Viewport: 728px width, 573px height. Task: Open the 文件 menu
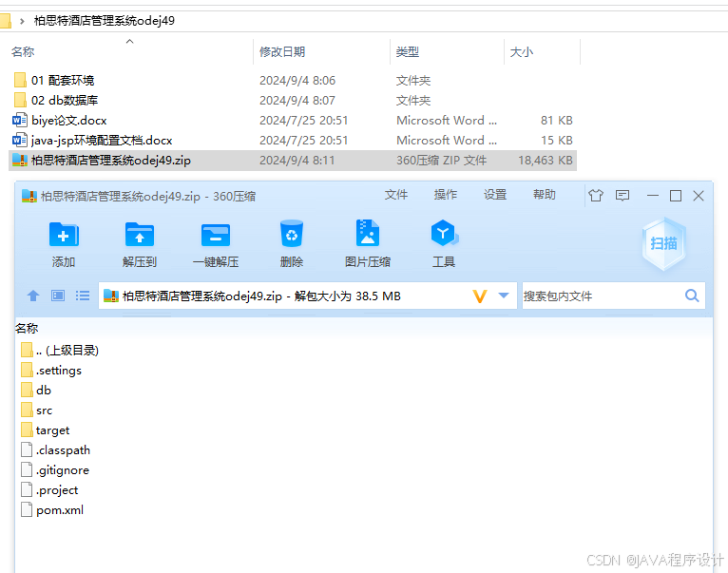[x=396, y=195]
